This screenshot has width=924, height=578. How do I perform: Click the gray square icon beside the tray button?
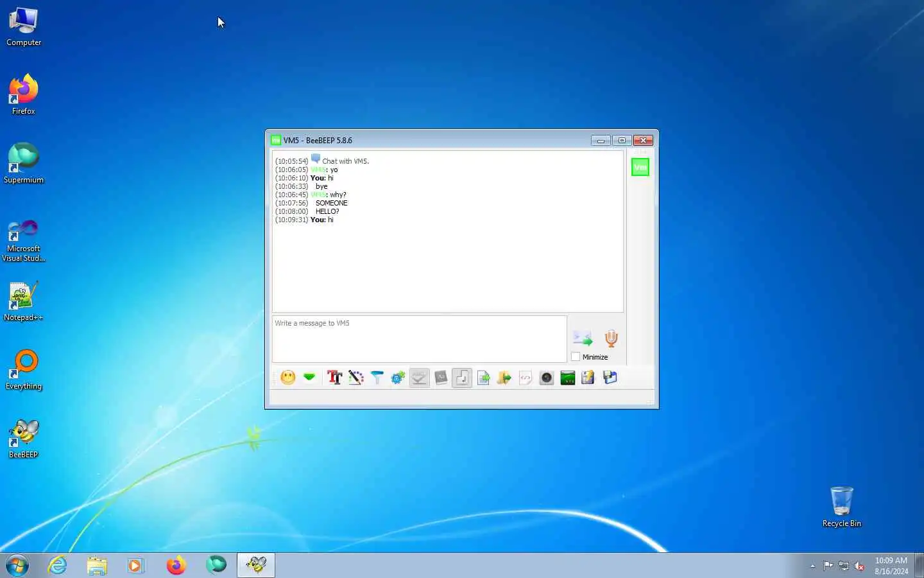[x=441, y=378]
